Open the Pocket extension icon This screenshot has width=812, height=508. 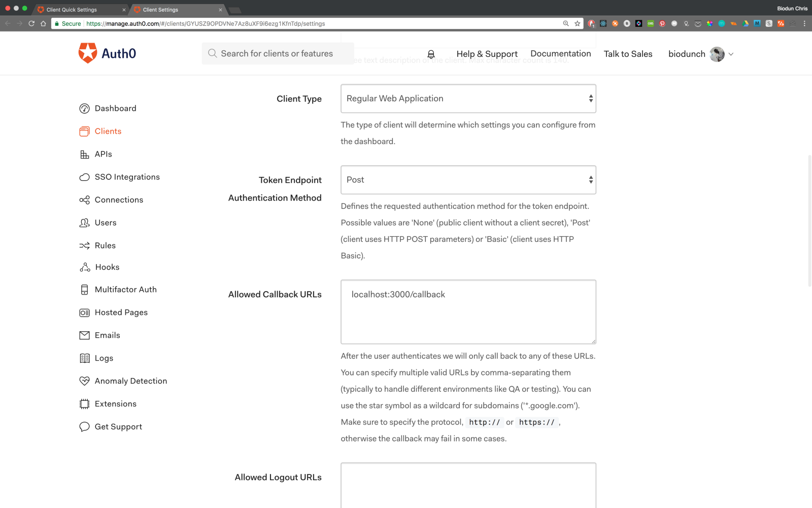click(698, 23)
